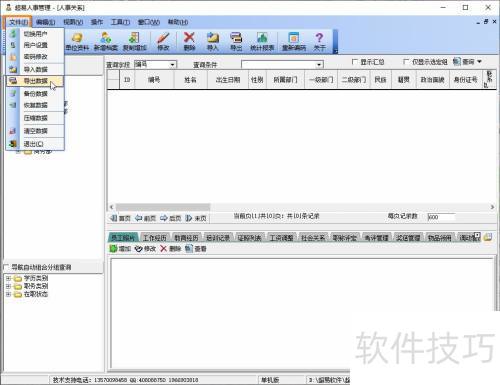Click the toolbar icon left of 关于
This screenshot has height=385, width=500.
pos(294,42)
